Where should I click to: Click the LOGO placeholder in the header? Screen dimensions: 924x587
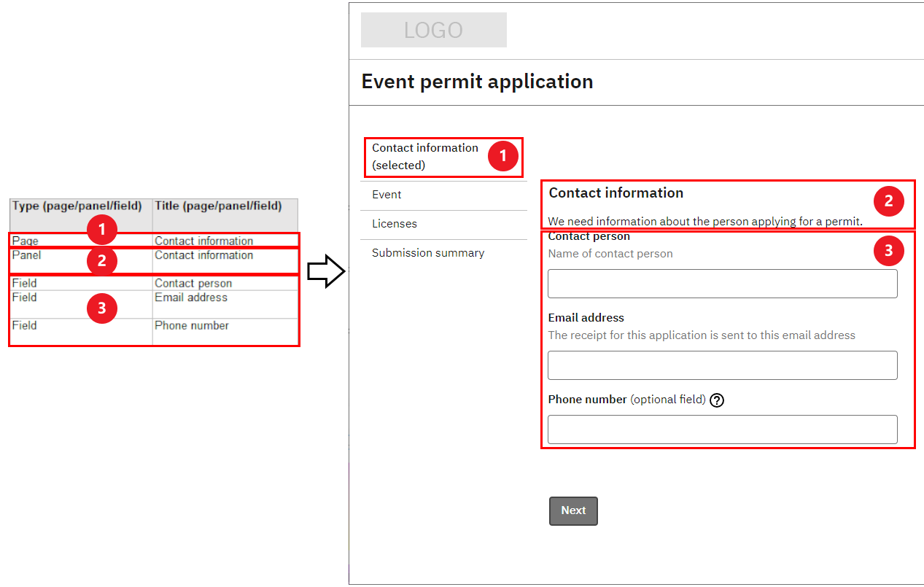click(433, 30)
